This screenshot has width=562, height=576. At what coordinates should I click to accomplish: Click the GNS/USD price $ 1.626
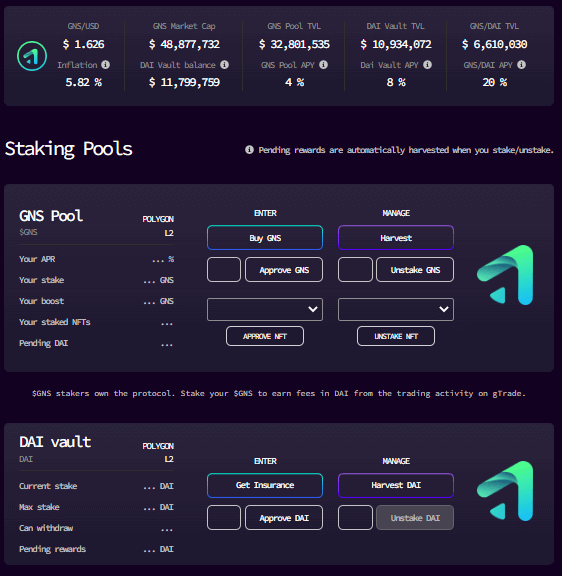click(83, 44)
